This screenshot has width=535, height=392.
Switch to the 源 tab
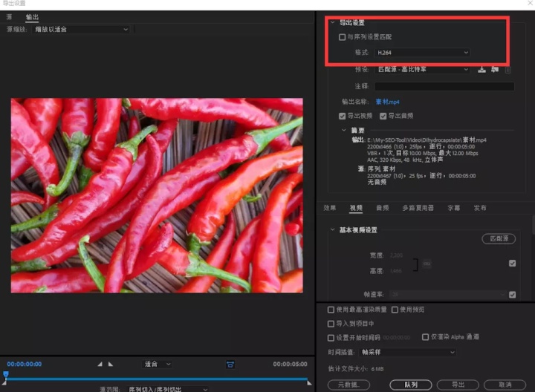point(9,17)
